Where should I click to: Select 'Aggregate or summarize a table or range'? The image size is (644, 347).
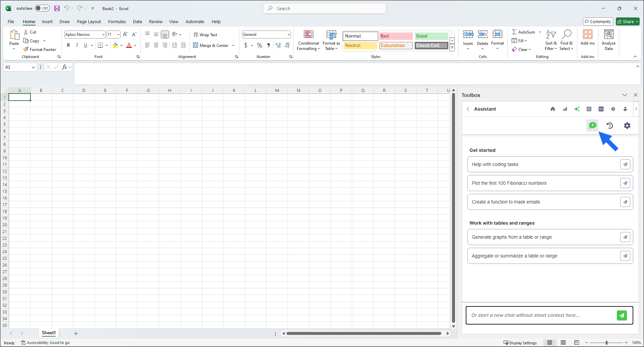pyautogui.click(x=550, y=256)
